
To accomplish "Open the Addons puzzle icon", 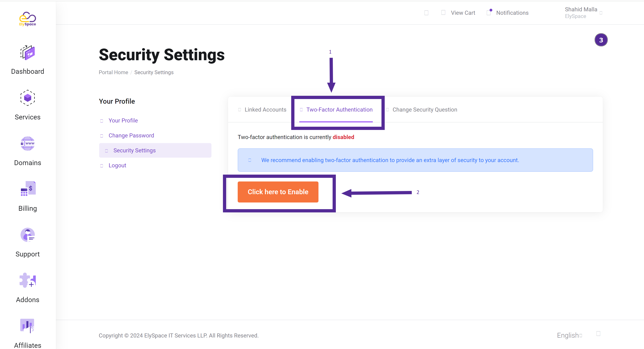I will 27,280.
